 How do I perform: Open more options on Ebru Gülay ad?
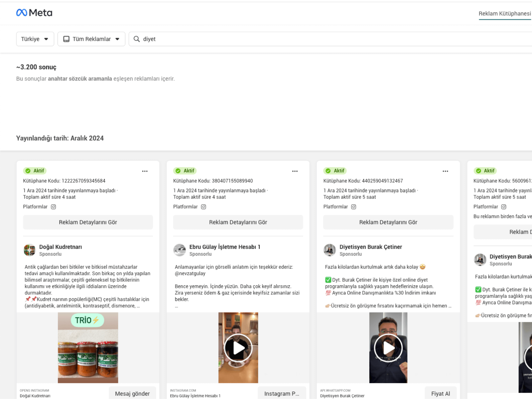click(295, 171)
